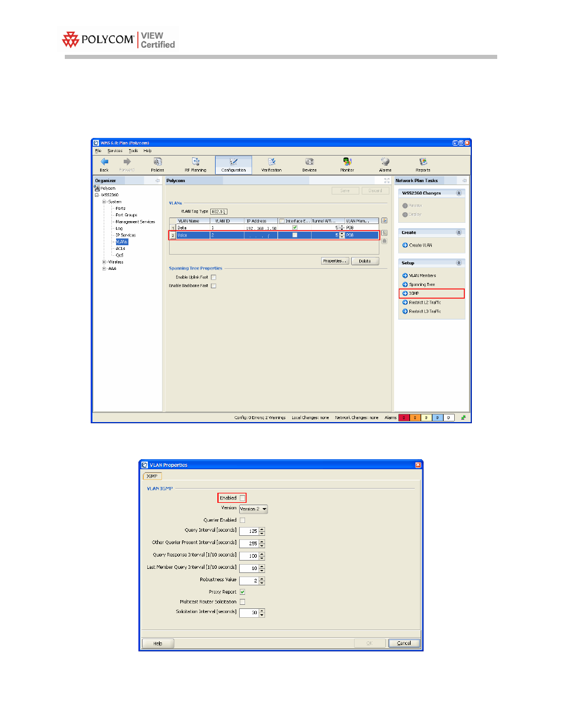Open the Alarms toolbar icon
The height and width of the screenshot is (728, 562).
[385, 162]
